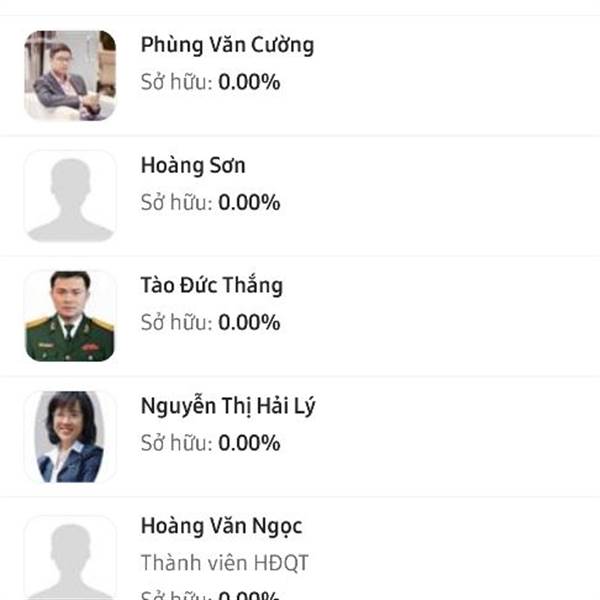
Task: Select the name Hoàng Văn Ngọc
Action: click(x=221, y=526)
